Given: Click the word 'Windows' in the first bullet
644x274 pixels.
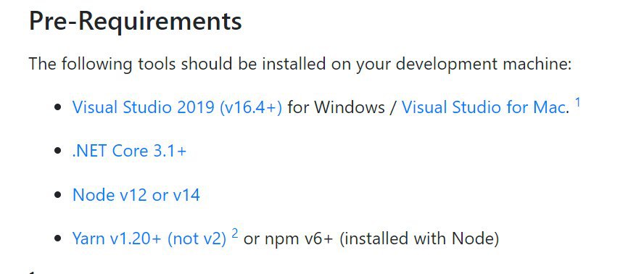Looking at the screenshot, I should (350, 107).
